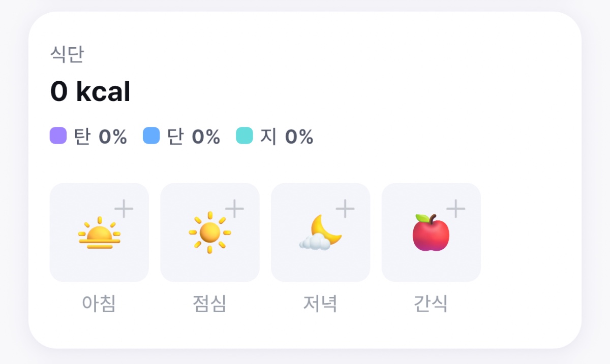
Task: Click the plus on the 아침 card
Action: tap(124, 209)
